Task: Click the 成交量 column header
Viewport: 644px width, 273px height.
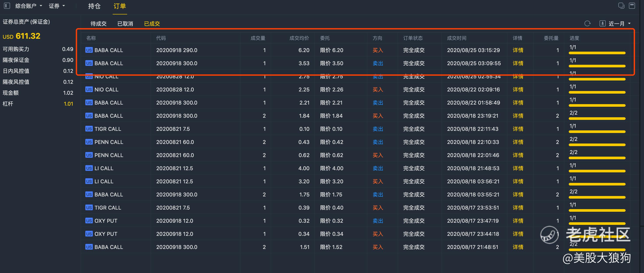Action: click(258, 38)
